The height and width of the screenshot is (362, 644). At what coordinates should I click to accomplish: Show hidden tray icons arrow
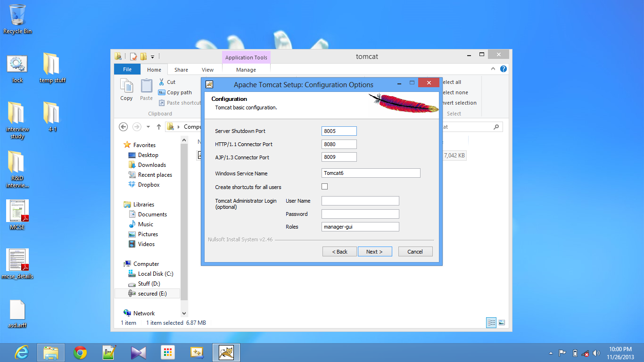tap(551, 353)
